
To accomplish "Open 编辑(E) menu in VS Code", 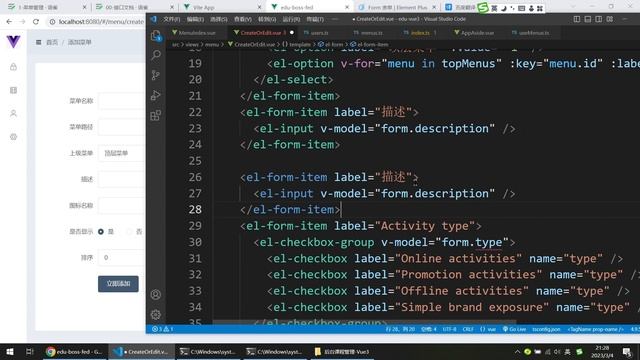I will (195, 19).
